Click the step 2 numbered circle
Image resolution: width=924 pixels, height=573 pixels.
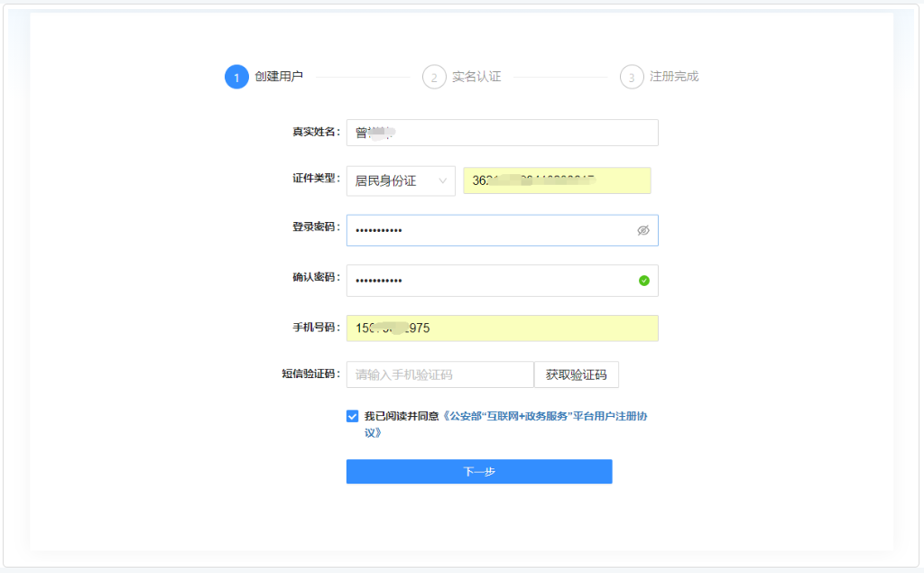[434, 77]
